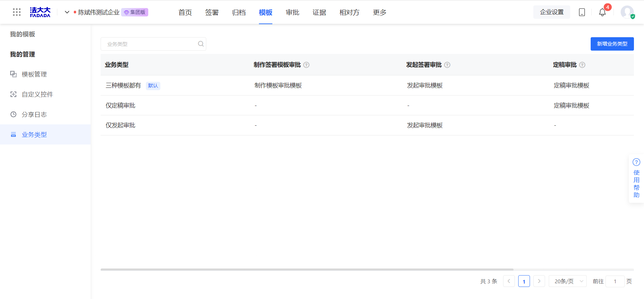Open the user avatar menu
This screenshot has width=644, height=299.
point(627,12)
